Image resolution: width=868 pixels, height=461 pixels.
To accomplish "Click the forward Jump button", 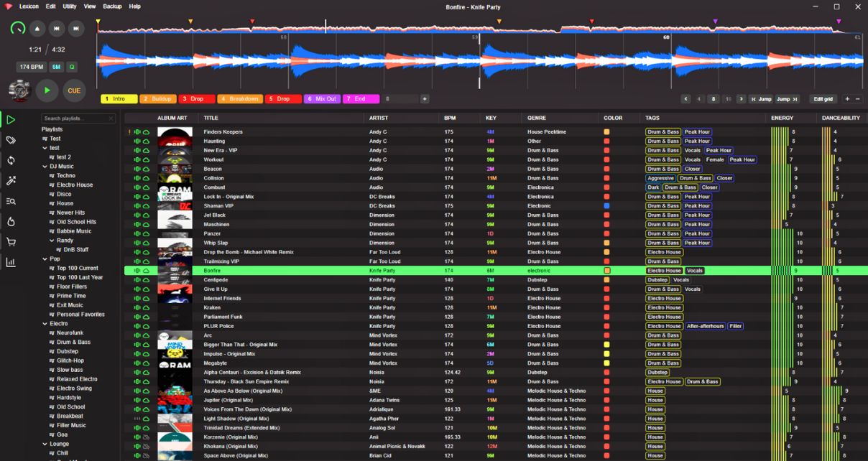I will pos(787,99).
